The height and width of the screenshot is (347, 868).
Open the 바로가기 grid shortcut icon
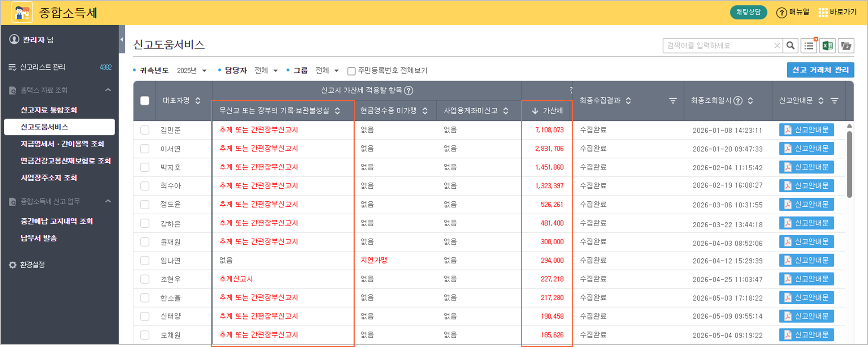tap(823, 13)
